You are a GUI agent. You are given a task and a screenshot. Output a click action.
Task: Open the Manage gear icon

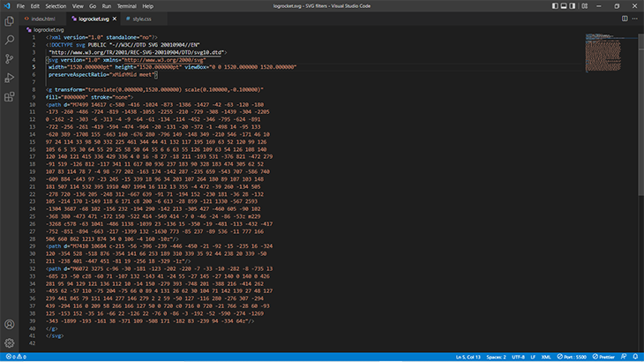(10, 343)
